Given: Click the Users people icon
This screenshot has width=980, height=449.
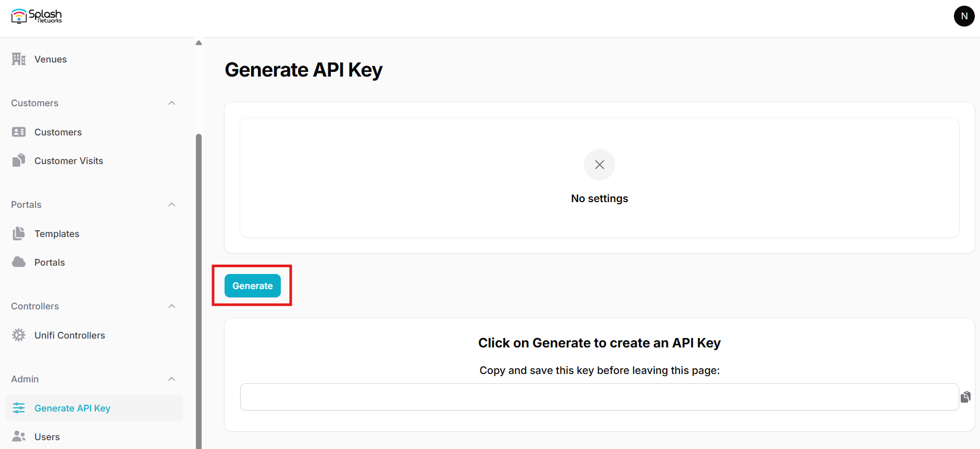Looking at the screenshot, I should click(19, 436).
